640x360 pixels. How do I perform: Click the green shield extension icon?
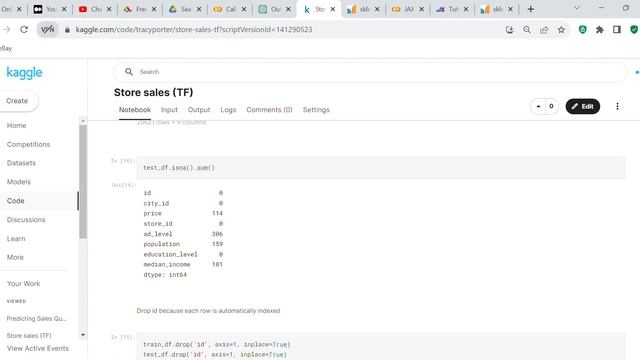click(582, 29)
